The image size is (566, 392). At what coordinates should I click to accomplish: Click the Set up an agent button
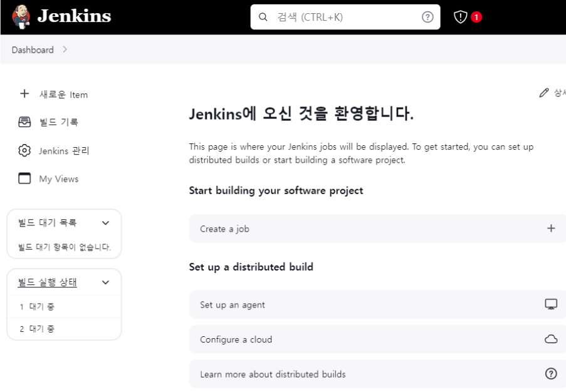(x=377, y=305)
